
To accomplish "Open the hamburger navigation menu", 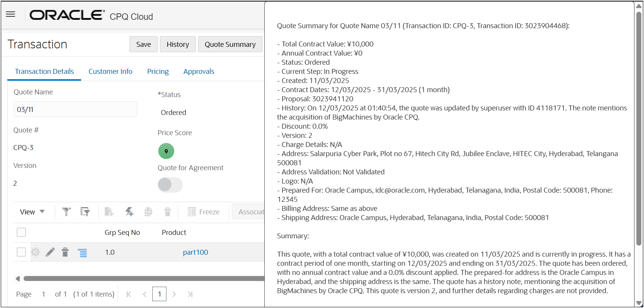I will tap(11, 14).
